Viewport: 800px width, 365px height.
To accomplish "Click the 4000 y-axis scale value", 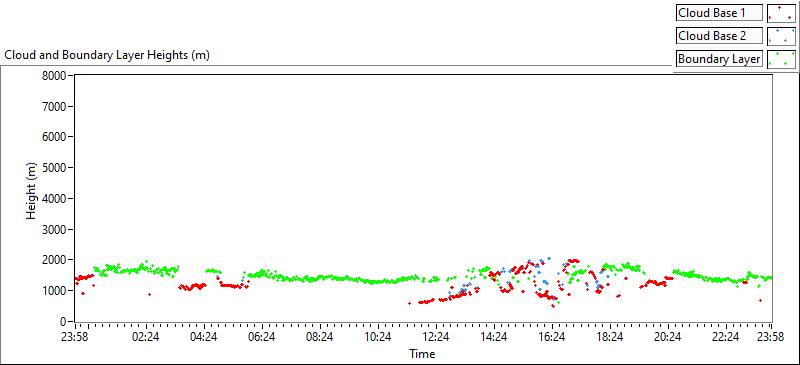I will (x=54, y=199).
